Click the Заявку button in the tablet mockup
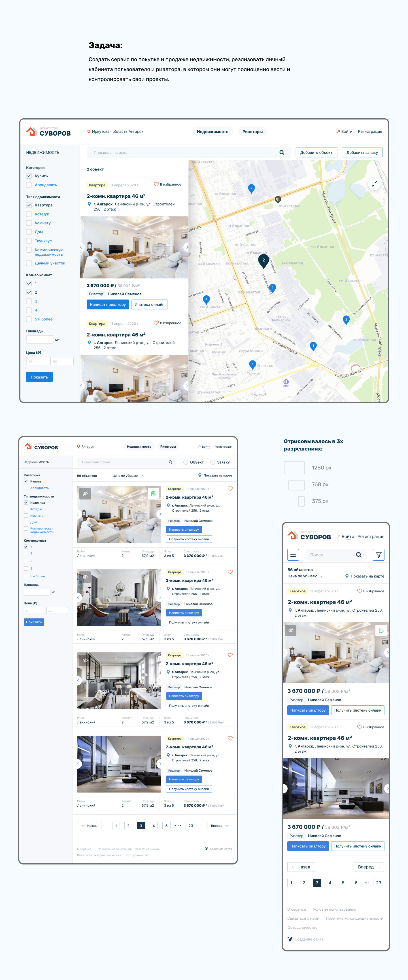 click(220, 462)
